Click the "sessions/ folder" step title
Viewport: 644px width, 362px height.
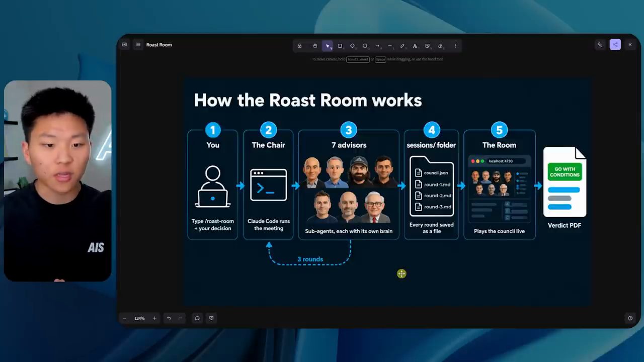[431, 145]
